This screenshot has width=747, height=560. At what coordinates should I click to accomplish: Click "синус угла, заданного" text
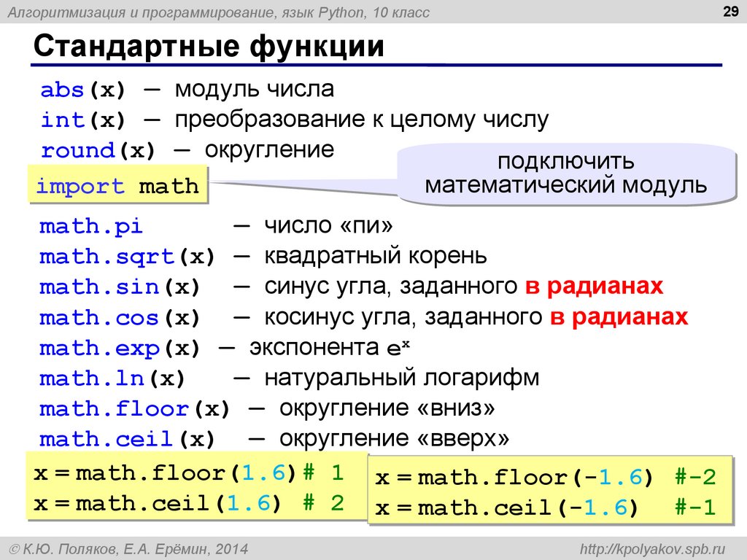[391, 287]
